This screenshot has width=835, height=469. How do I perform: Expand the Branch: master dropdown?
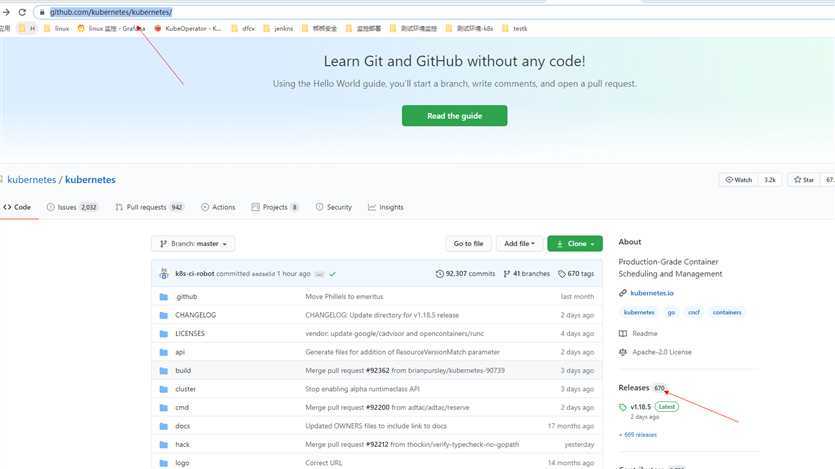pyautogui.click(x=193, y=244)
